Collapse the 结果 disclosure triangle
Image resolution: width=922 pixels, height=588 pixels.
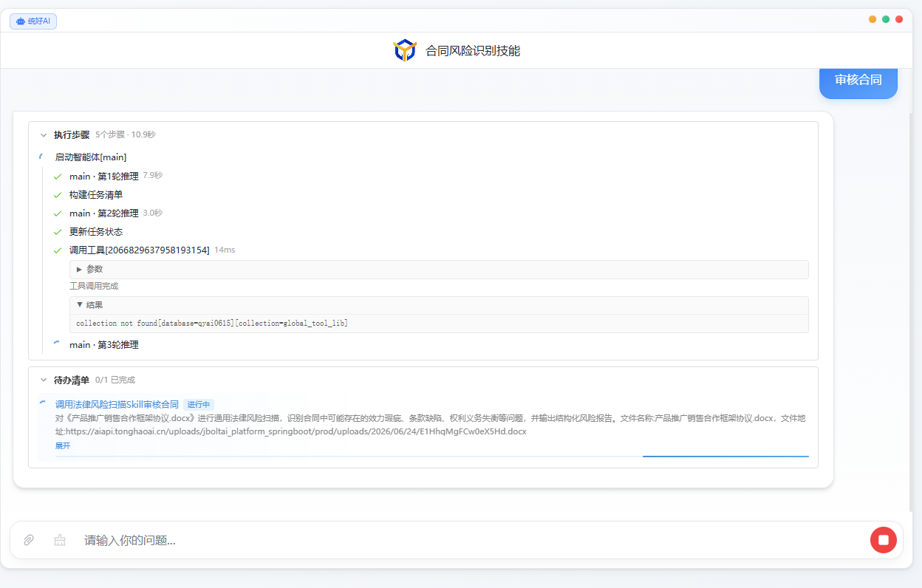[80, 305]
